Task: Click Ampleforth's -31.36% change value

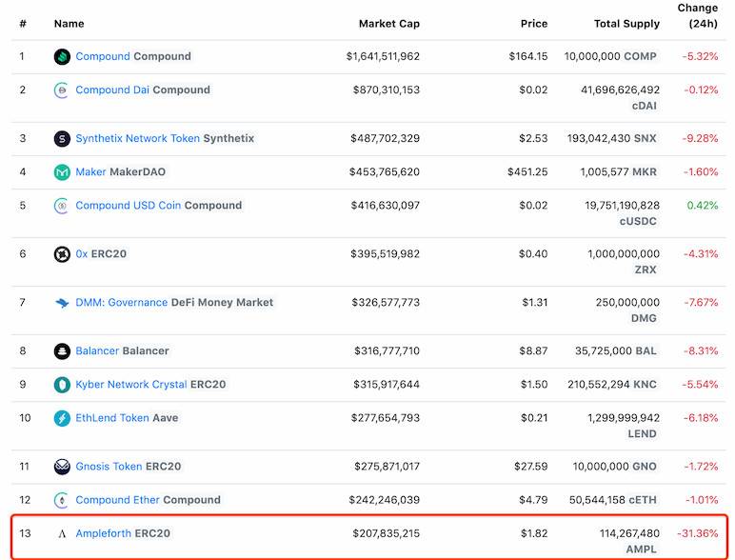Action: point(699,533)
